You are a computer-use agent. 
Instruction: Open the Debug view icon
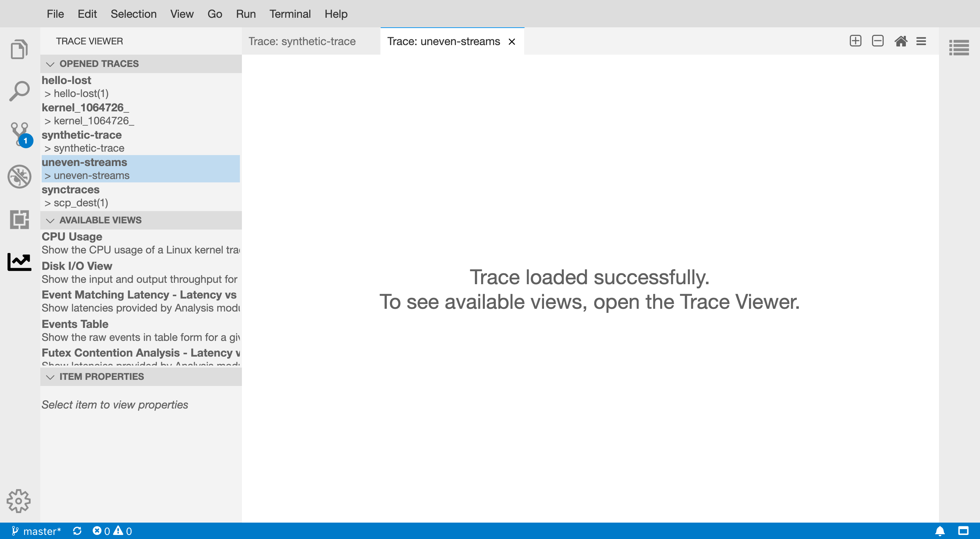point(19,177)
